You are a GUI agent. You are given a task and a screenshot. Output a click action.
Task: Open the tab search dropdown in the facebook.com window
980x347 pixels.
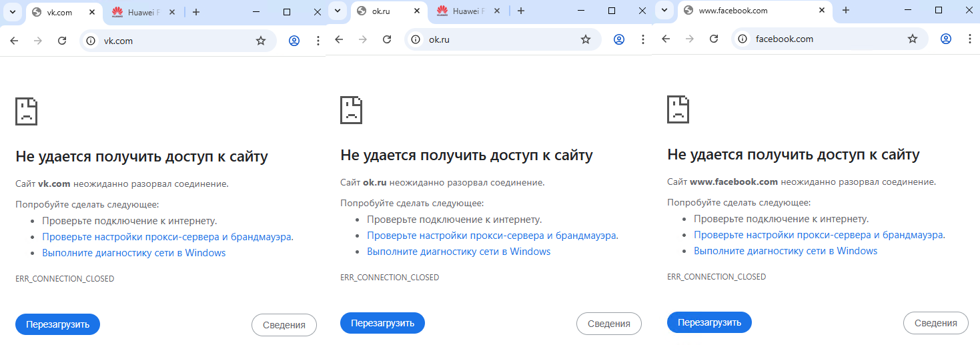click(664, 10)
